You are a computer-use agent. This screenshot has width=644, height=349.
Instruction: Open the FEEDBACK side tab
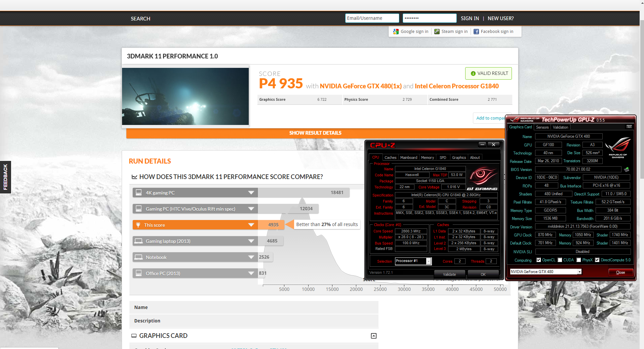tap(5, 177)
